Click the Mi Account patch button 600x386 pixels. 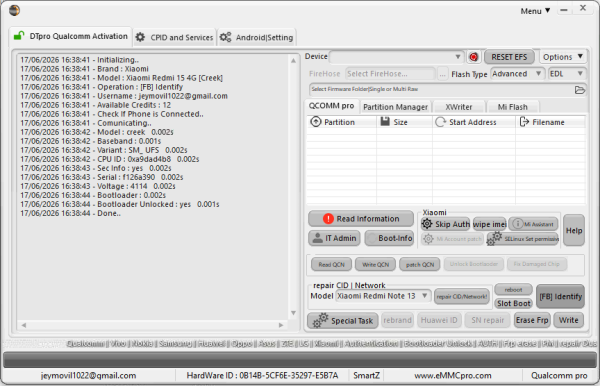click(x=452, y=239)
